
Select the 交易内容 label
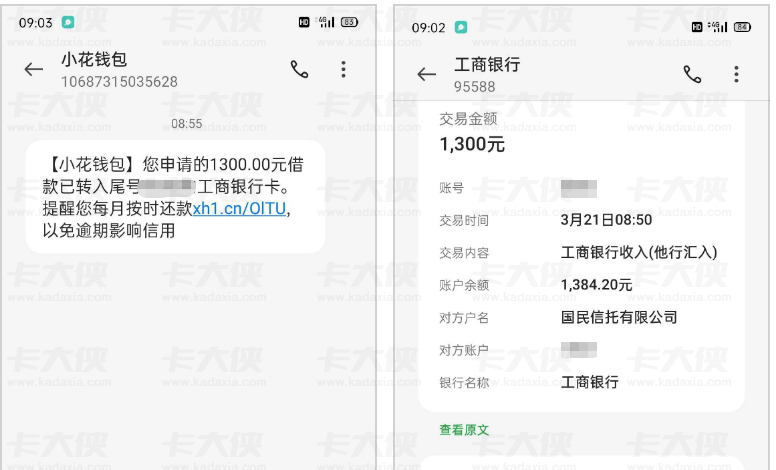(464, 253)
